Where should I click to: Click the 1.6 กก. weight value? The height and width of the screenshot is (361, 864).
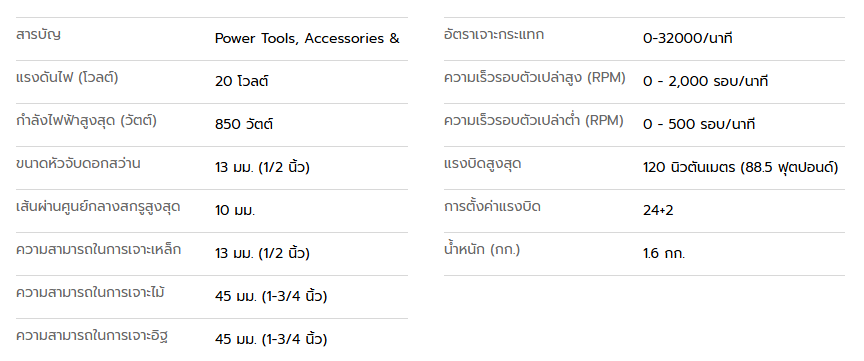pos(664,254)
